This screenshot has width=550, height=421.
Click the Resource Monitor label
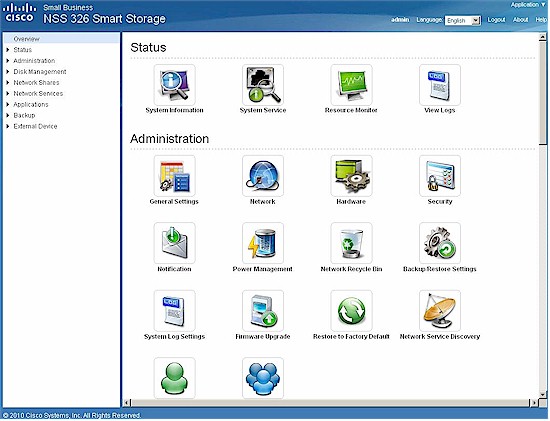point(351,110)
